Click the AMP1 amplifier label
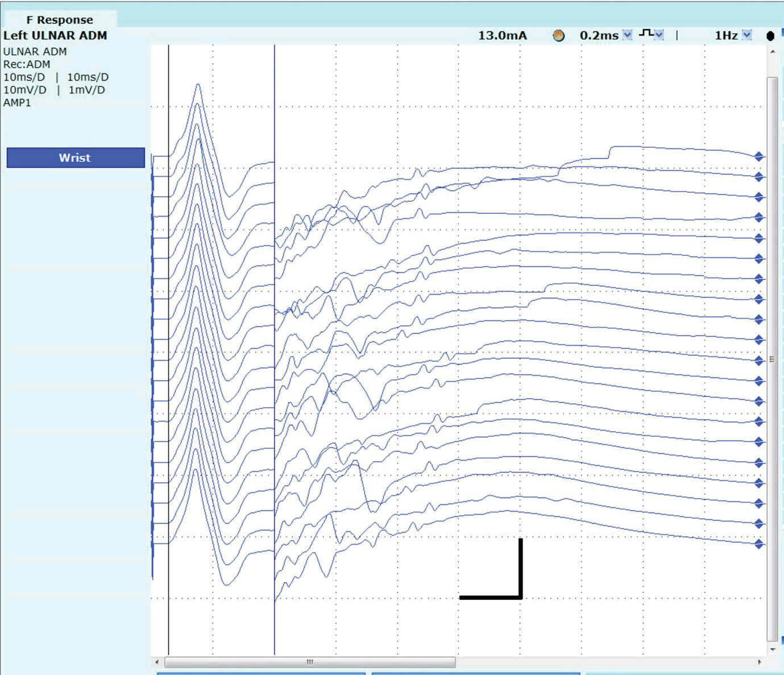The width and height of the screenshot is (784, 675). (17, 103)
